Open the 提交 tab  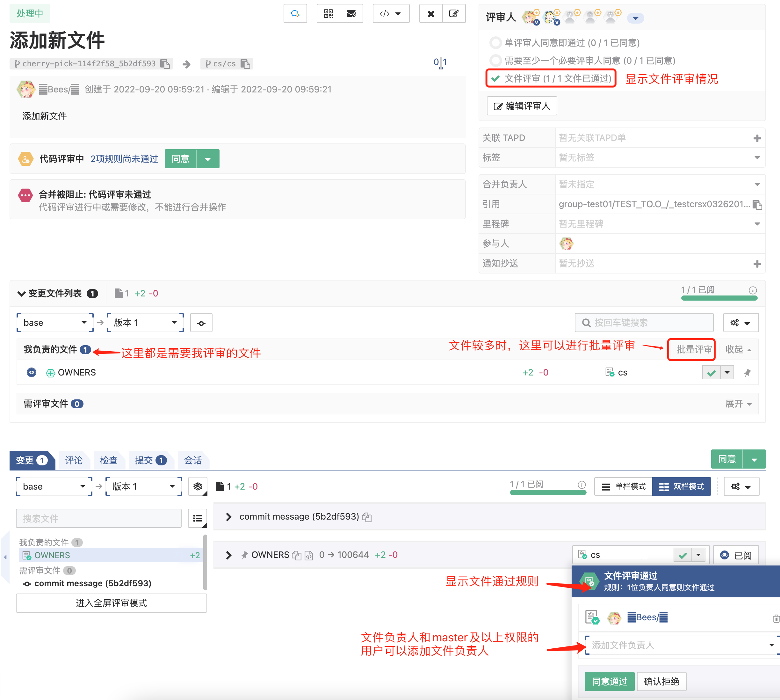tap(150, 460)
